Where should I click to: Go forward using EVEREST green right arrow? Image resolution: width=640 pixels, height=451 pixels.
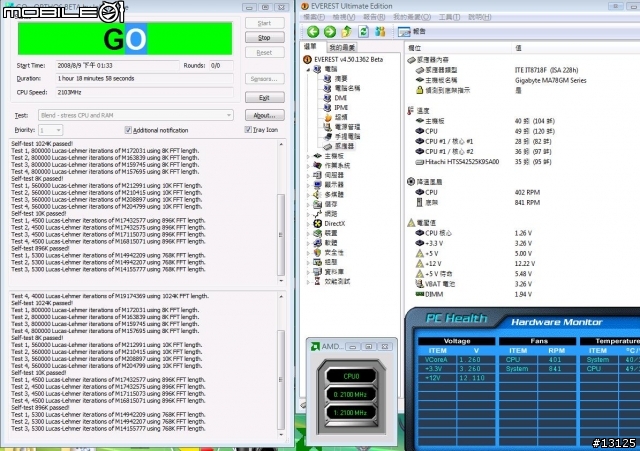[330, 31]
